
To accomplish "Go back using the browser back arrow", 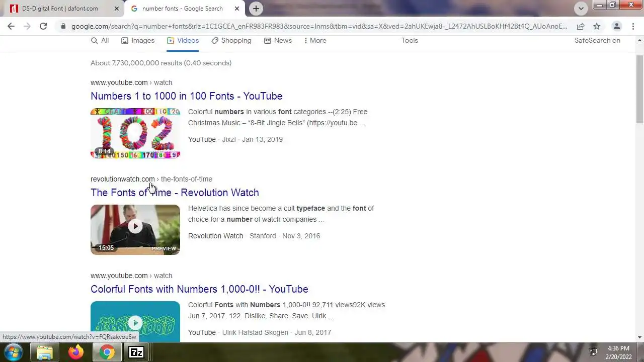I will click(11, 26).
